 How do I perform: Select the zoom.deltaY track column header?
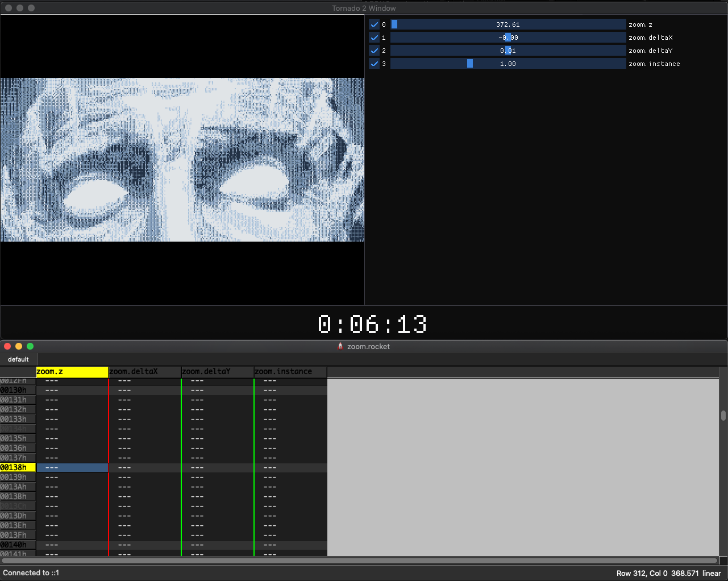[x=218, y=372]
